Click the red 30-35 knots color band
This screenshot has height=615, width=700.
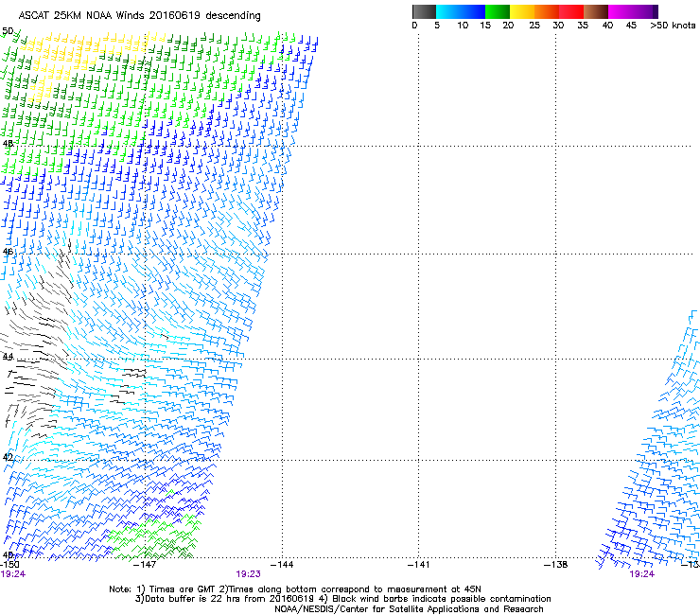click(571, 11)
